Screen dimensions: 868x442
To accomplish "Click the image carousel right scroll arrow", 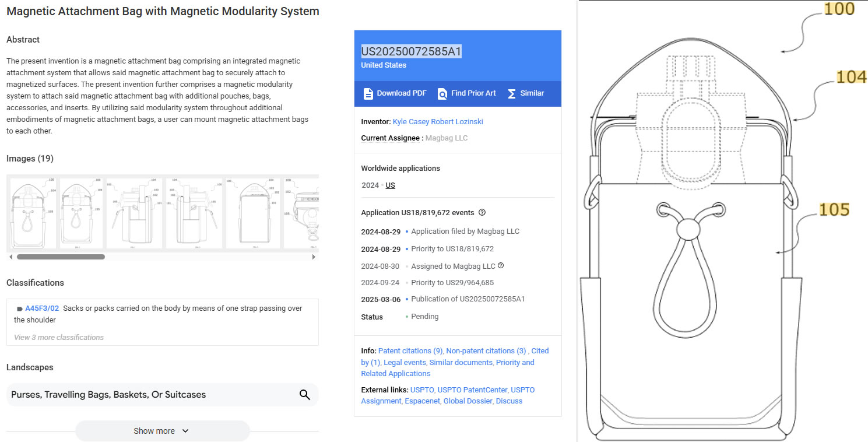I will tap(314, 257).
